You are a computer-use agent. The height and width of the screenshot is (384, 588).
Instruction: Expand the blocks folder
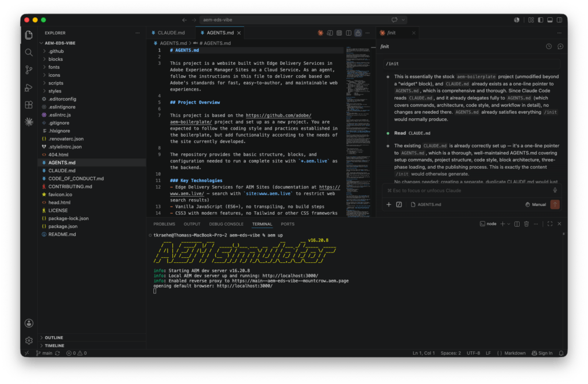click(55, 59)
